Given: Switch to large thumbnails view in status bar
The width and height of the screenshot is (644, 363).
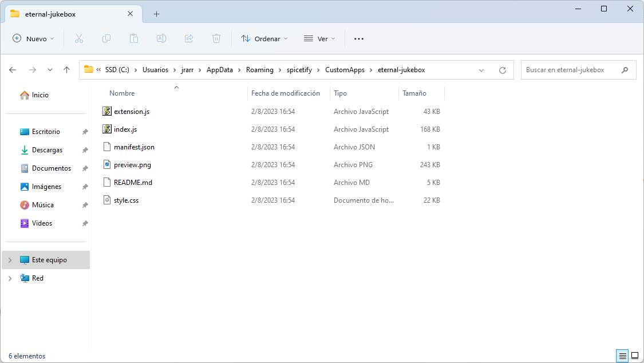Looking at the screenshot, I should tap(635, 356).
